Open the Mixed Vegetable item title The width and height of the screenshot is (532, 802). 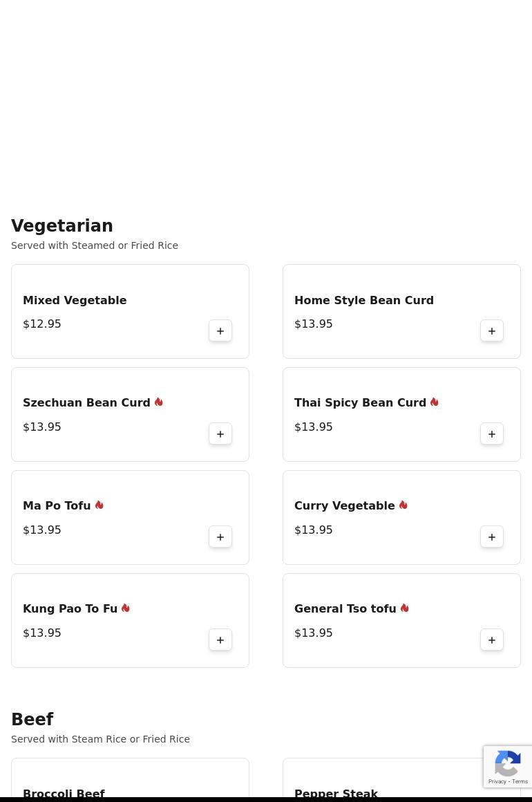(x=75, y=300)
